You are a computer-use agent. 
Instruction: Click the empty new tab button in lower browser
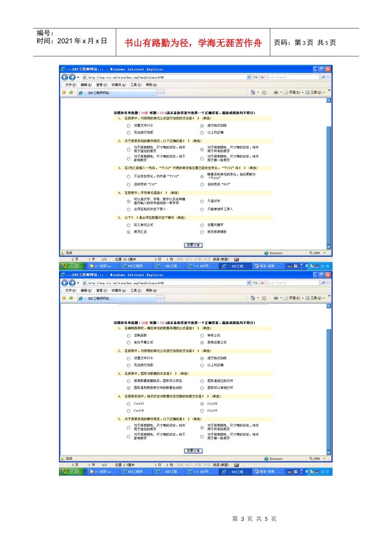coord(161,299)
